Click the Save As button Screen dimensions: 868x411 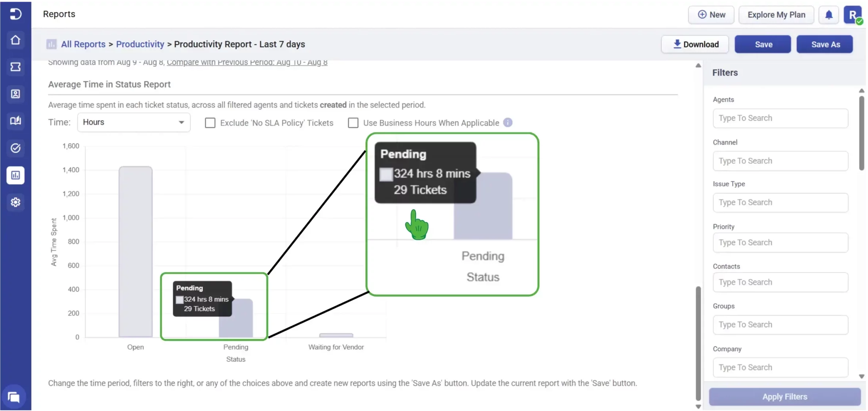click(x=825, y=44)
